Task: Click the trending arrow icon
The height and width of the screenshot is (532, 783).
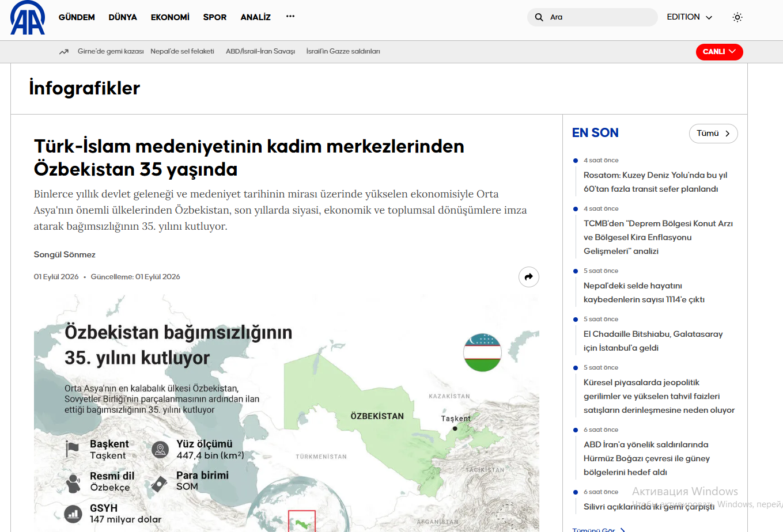Action: 64,52
